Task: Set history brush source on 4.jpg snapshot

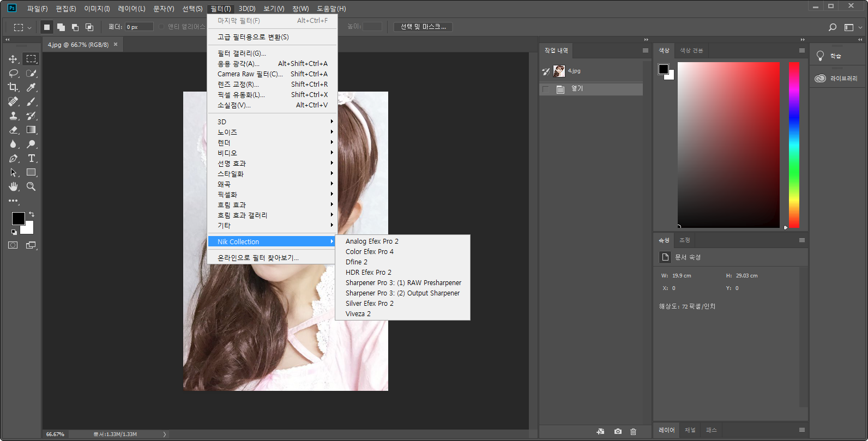Action: [x=546, y=71]
